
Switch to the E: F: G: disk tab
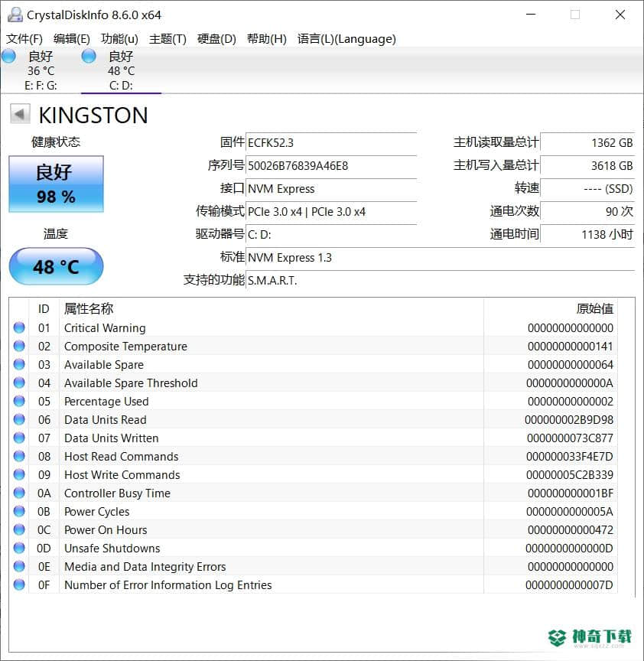[x=41, y=70]
